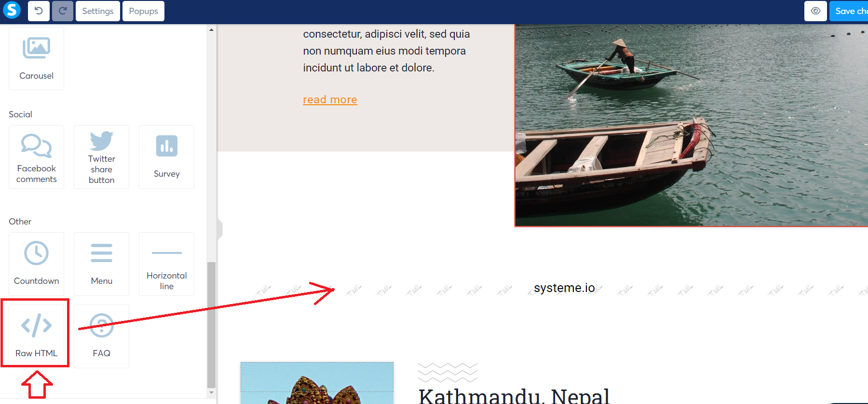Click the Systeme logo icon

12,10
